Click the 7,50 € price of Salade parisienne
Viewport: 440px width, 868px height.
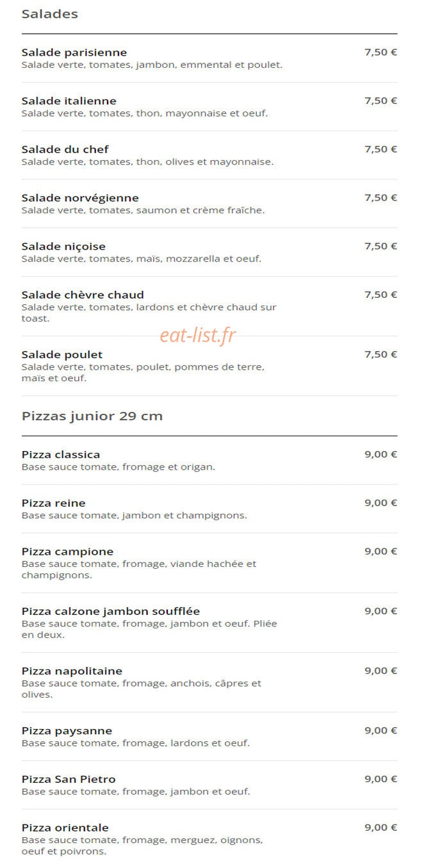point(381,53)
